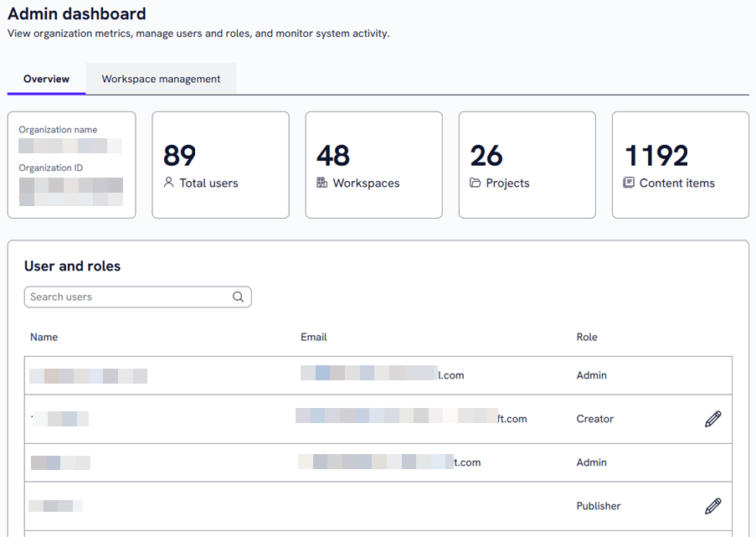Click the Name column header
The image size is (756, 537).
tap(44, 337)
